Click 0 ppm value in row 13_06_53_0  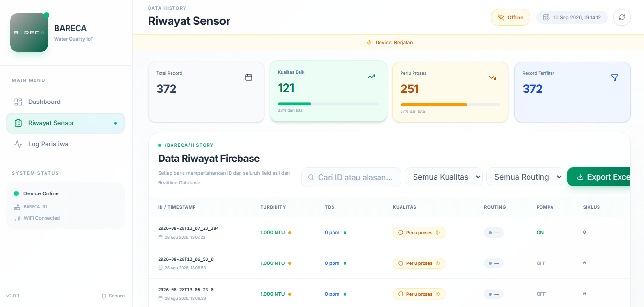point(332,263)
